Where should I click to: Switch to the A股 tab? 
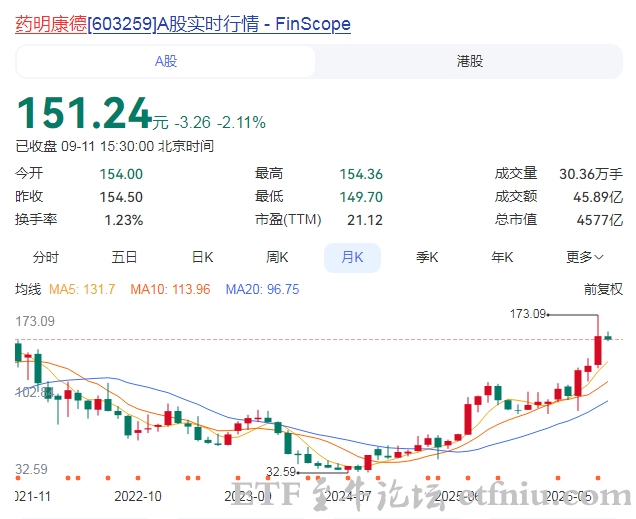click(166, 62)
